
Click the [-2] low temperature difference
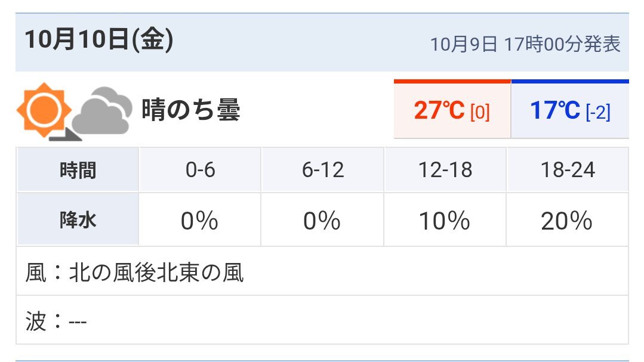[598, 112]
